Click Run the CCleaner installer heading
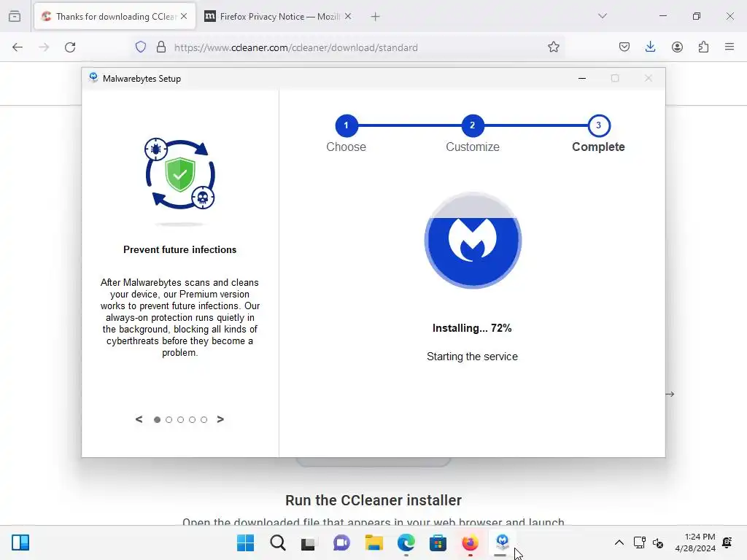 pos(373,500)
